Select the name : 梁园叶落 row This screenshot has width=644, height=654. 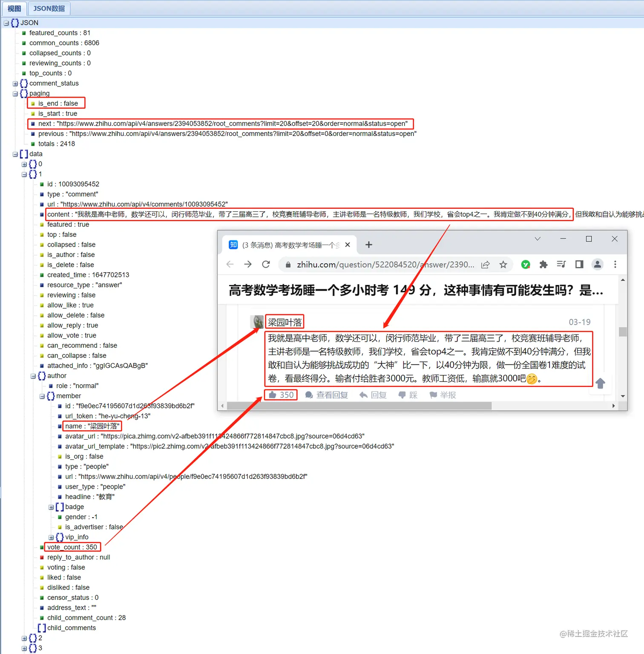point(92,426)
